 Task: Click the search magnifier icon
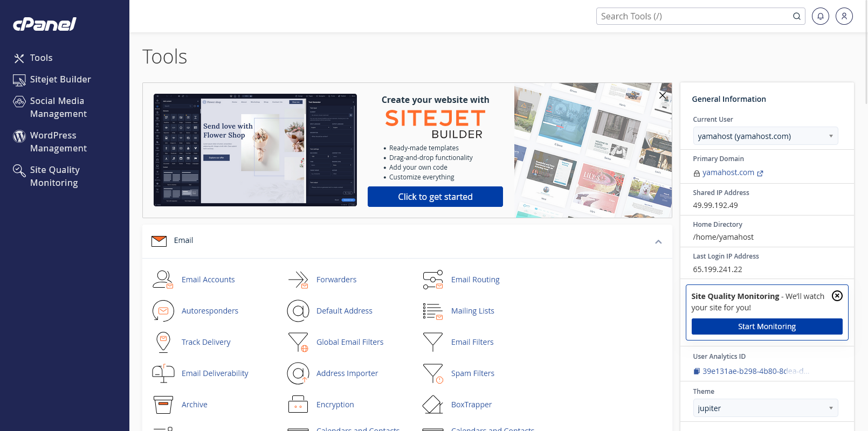[797, 16]
